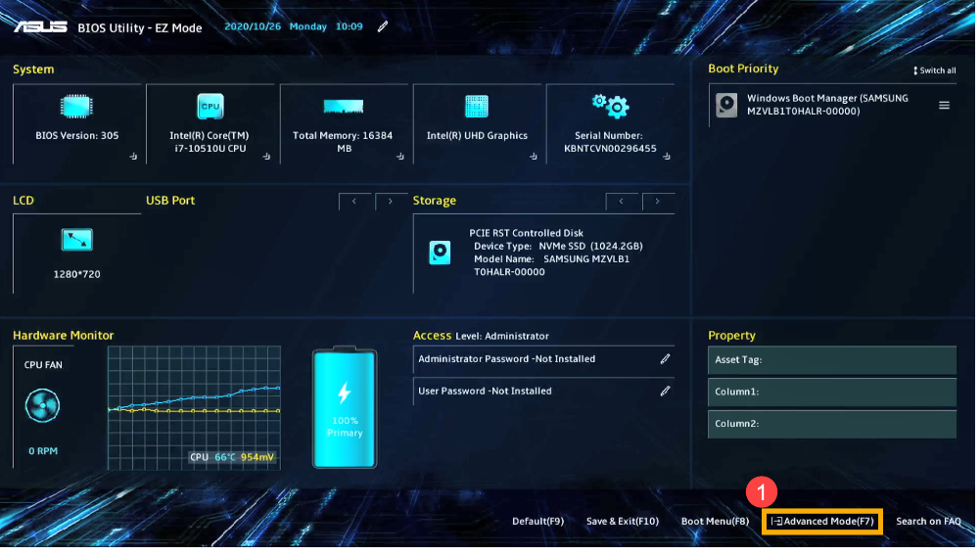
Task: Click the pencil icon to edit date and time
Action: tap(384, 26)
